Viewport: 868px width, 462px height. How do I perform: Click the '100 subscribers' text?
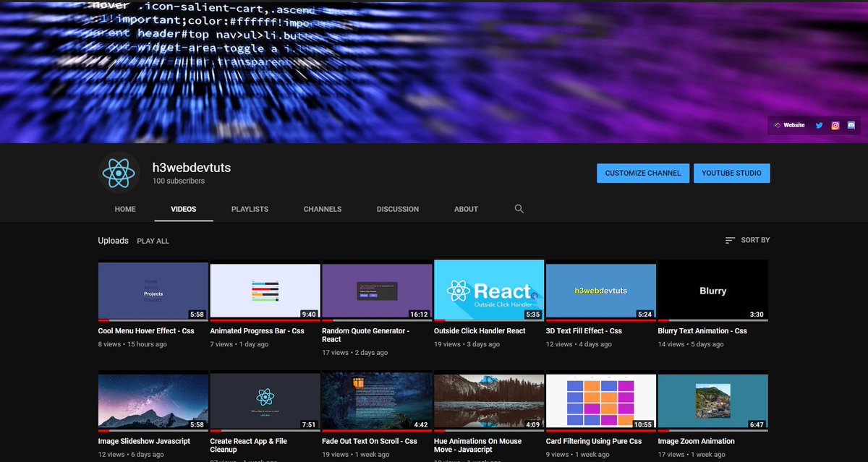click(x=179, y=181)
